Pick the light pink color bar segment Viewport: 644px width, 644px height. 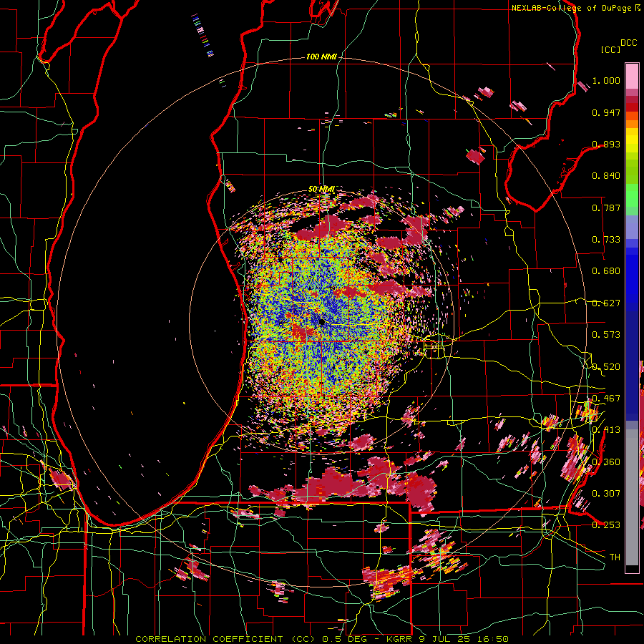(x=632, y=76)
